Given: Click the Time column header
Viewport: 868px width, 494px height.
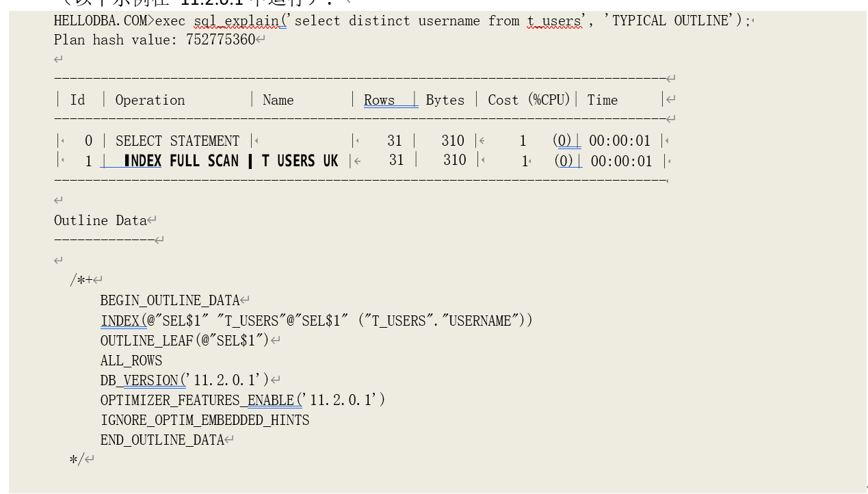Looking at the screenshot, I should point(602,101).
